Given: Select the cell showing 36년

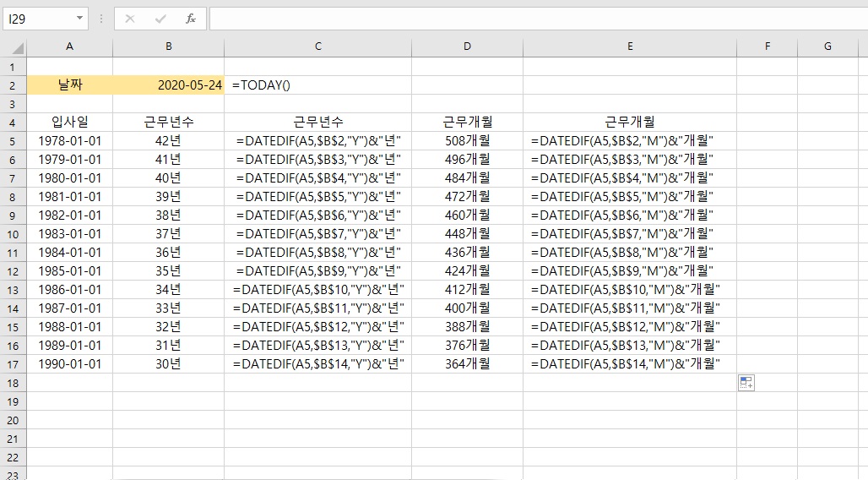Looking at the screenshot, I should click(x=168, y=253).
